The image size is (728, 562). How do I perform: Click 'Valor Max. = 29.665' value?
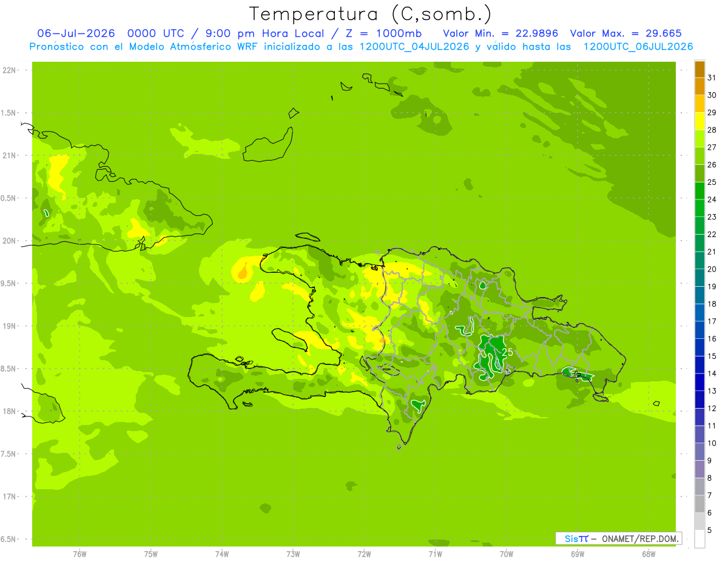626,33
